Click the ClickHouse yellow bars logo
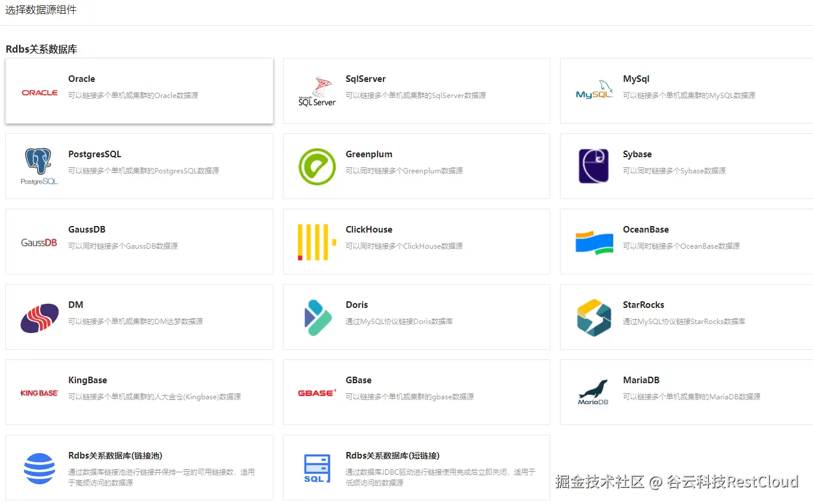This screenshot has width=813, height=504. click(316, 242)
